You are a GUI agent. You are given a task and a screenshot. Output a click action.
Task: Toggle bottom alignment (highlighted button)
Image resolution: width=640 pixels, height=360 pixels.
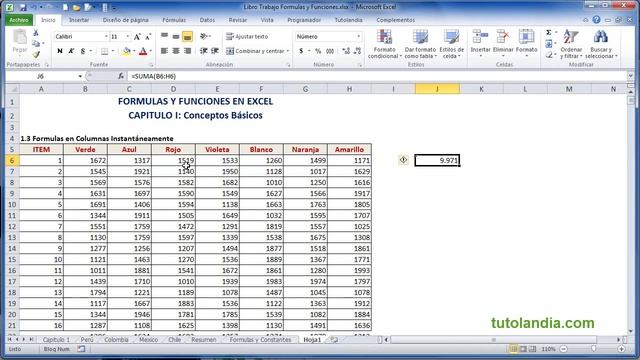(x=187, y=37)
